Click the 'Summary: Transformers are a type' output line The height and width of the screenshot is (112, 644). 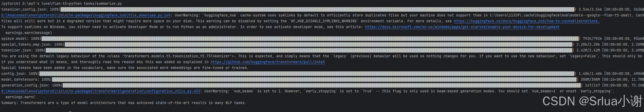pos(124,103)
